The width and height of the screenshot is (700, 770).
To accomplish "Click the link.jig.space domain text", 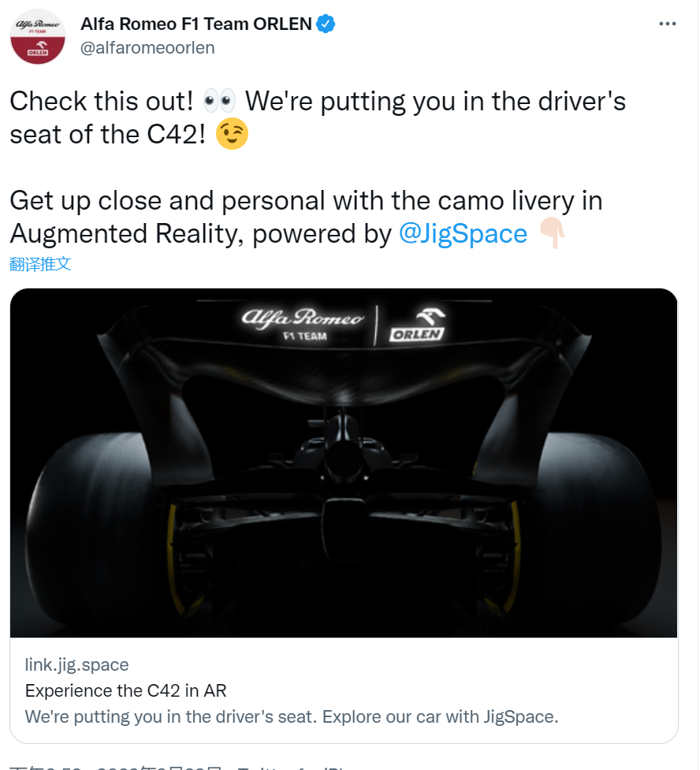I will tap(76, 664).
